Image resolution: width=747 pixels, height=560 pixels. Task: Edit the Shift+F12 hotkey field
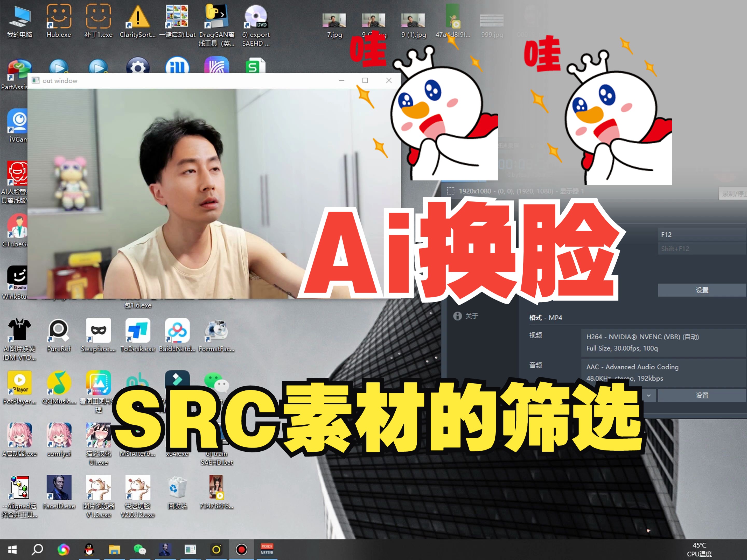click(702, 249)
